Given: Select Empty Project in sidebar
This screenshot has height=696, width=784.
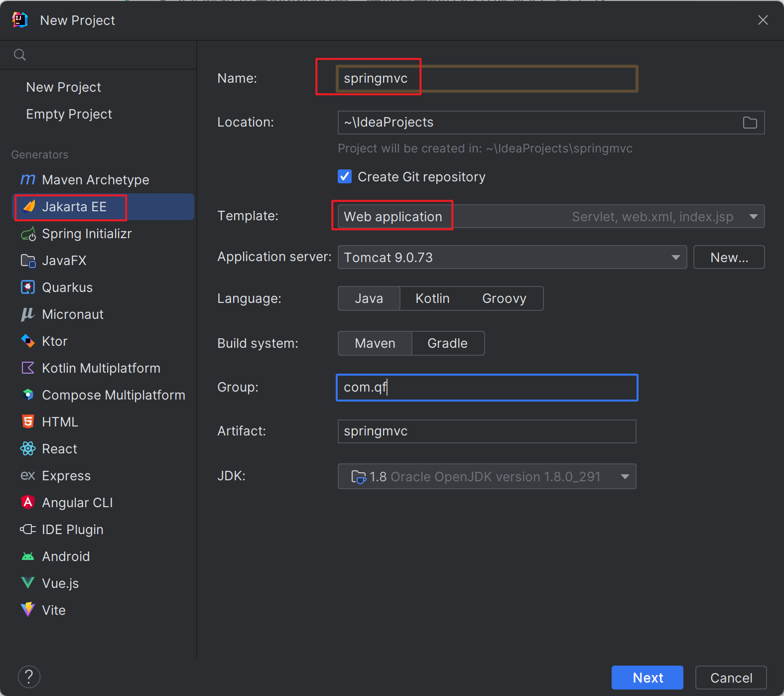Looking at the screenshot, I should (69, 114).
